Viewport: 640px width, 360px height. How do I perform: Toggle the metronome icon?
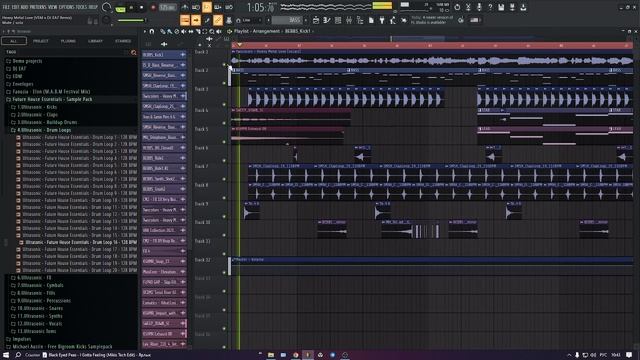pyautogui.click(x=185, y=7)
